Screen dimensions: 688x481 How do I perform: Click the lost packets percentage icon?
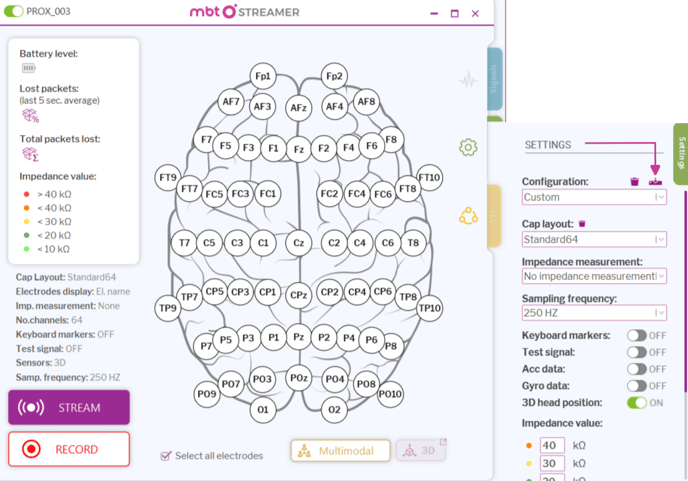[x=30, y=116]
